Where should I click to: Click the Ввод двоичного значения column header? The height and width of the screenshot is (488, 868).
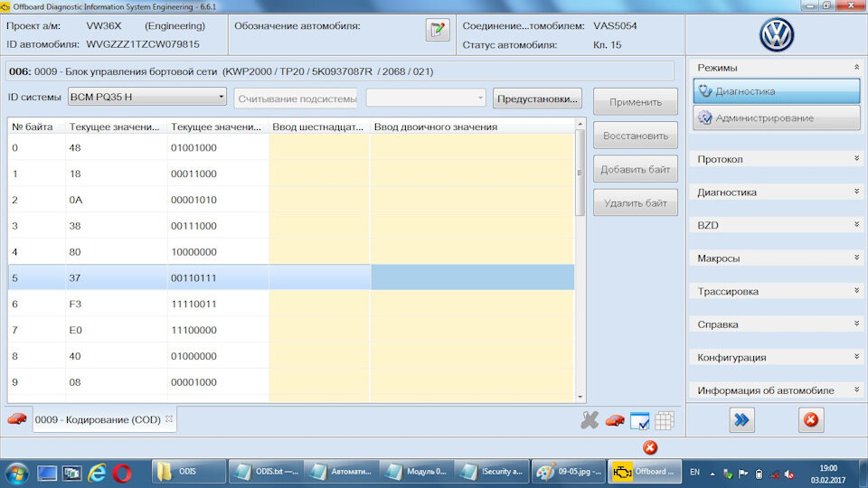(x=472, y=127)
